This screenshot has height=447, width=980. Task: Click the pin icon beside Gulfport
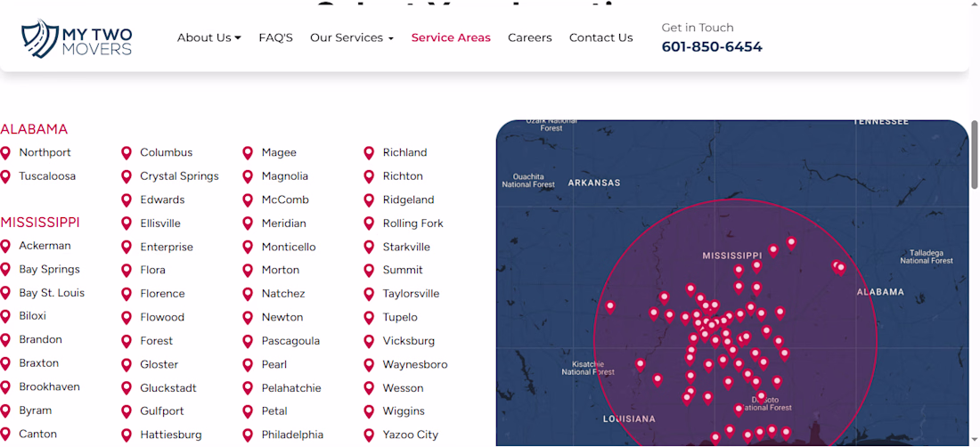click(x=127, y=412)
